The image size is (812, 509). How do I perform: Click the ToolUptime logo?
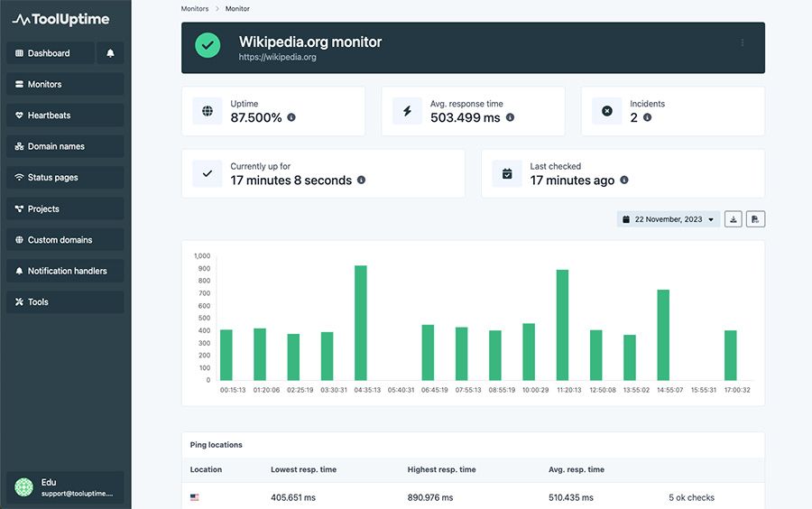(61, 20)
